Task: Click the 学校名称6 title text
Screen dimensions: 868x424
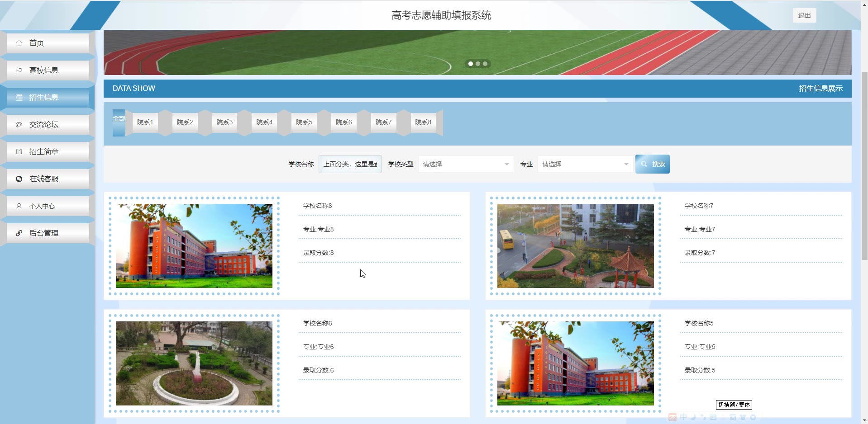Action: 317,323
